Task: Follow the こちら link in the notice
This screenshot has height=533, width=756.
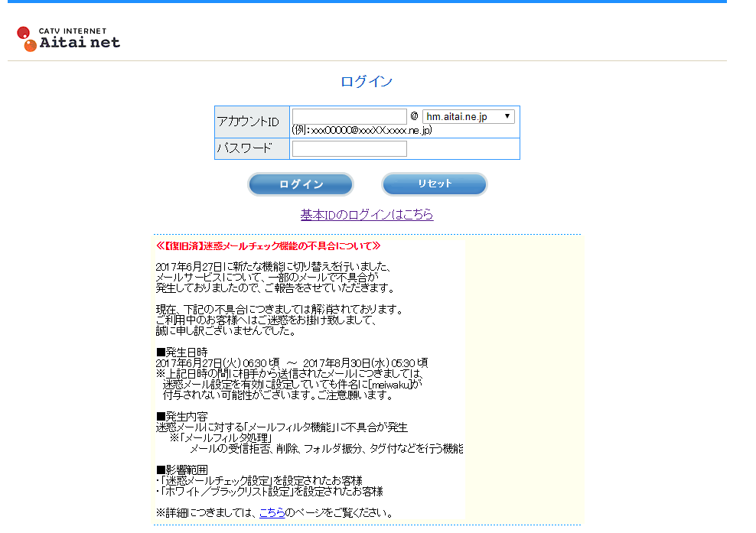Action: [x=272, y=512]
